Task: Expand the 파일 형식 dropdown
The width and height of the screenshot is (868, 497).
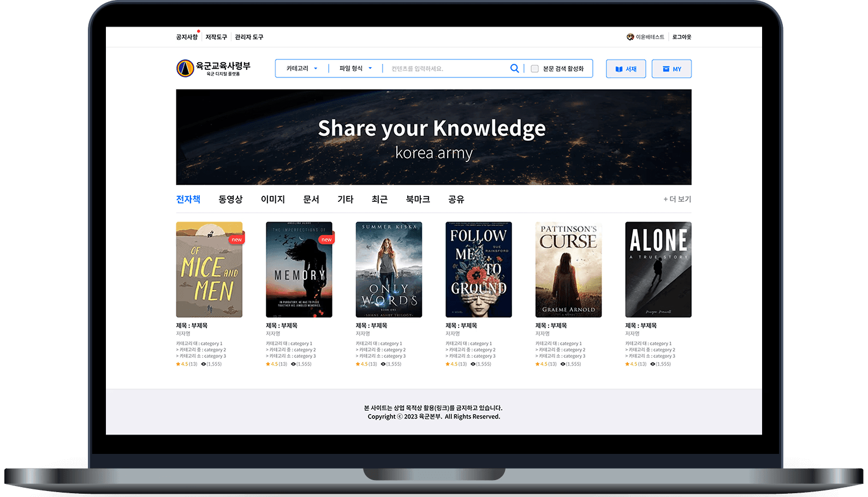Action: (355, 68)
